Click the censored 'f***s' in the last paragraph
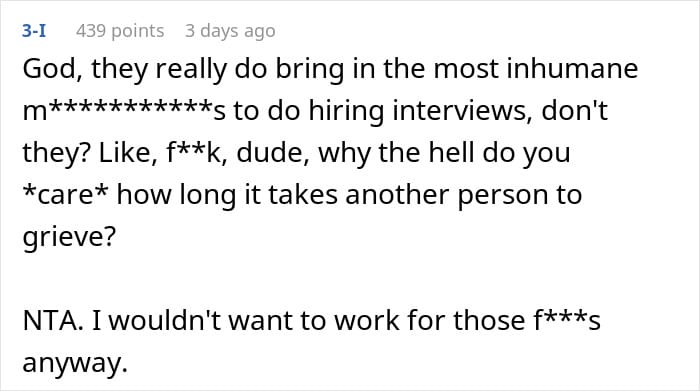Image resolution: width=700 pixels, height=391 pixels. pyautogui.click(x=567, y=320)
